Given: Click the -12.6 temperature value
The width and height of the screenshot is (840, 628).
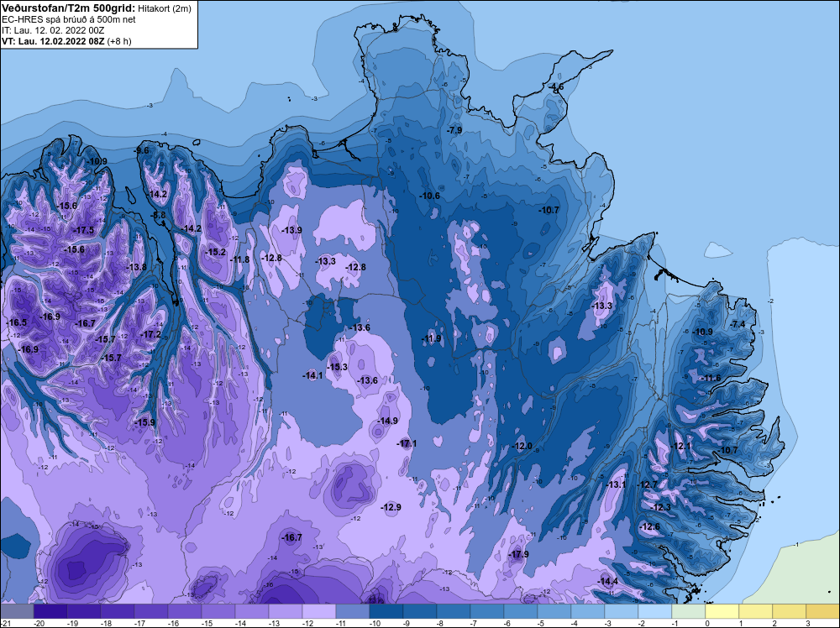Looking at the screenshot, I should [x=650, y=527].
